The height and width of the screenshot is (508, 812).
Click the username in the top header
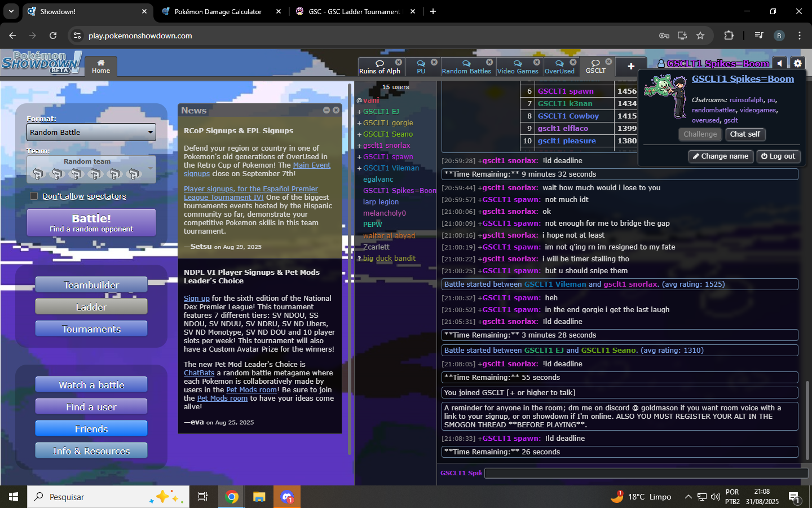pos(713,63)
